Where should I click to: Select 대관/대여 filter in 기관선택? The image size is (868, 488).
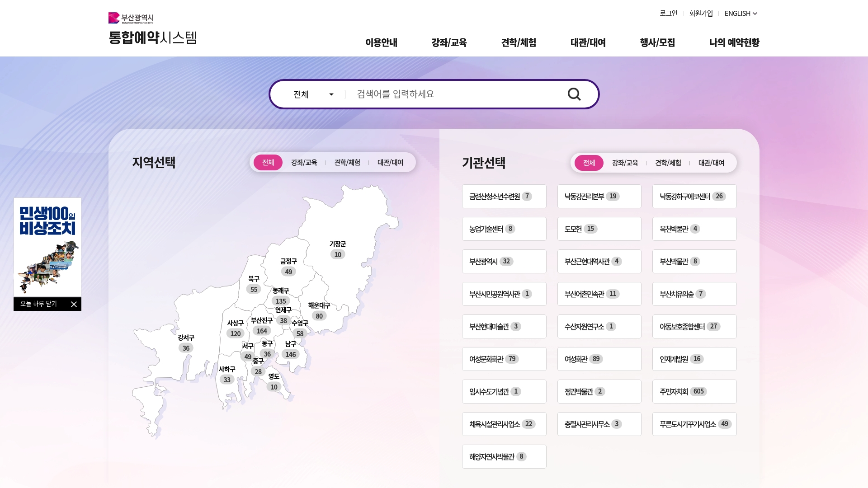pyautogui.click(x=711, y=163)
